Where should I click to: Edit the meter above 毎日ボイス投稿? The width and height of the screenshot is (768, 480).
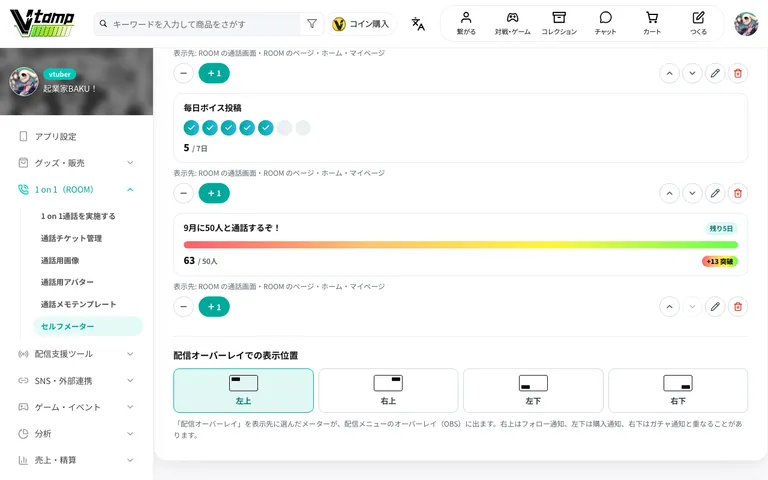tap(715, 73)
